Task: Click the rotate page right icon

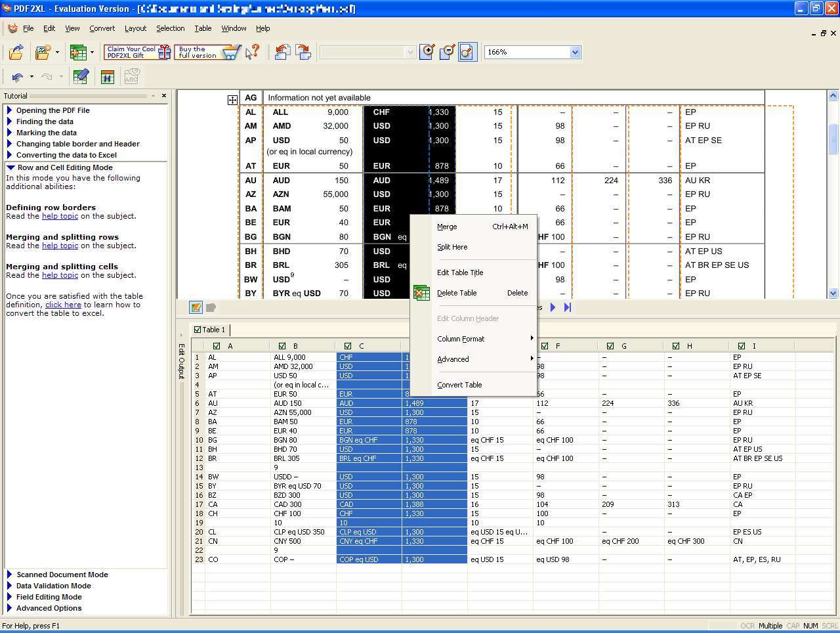Action: 303,53
